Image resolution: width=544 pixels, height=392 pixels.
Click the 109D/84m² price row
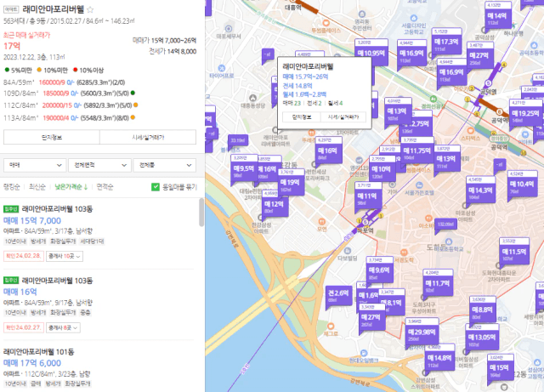coord(70,94)
